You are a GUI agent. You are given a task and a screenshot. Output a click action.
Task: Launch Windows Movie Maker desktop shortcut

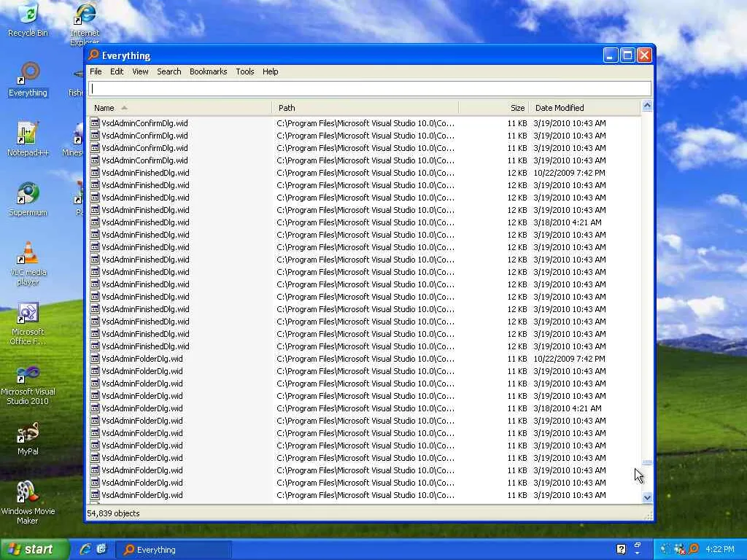(28, 503)
